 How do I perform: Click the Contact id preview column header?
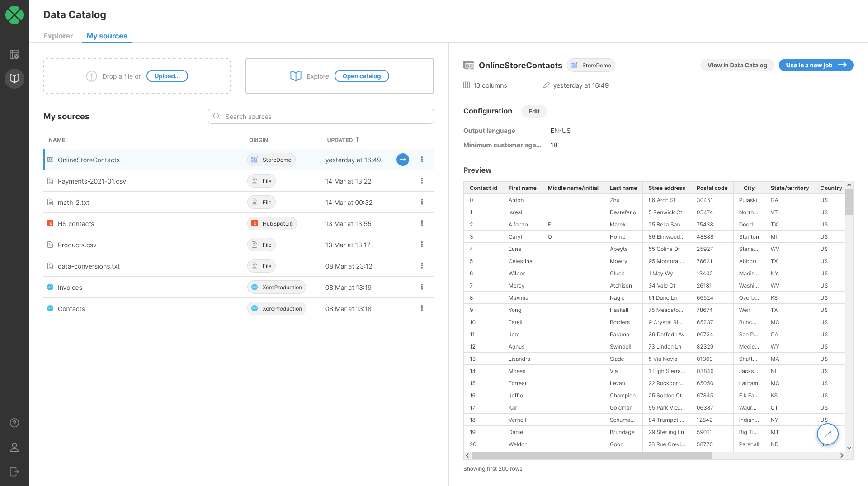pos(483,188)
